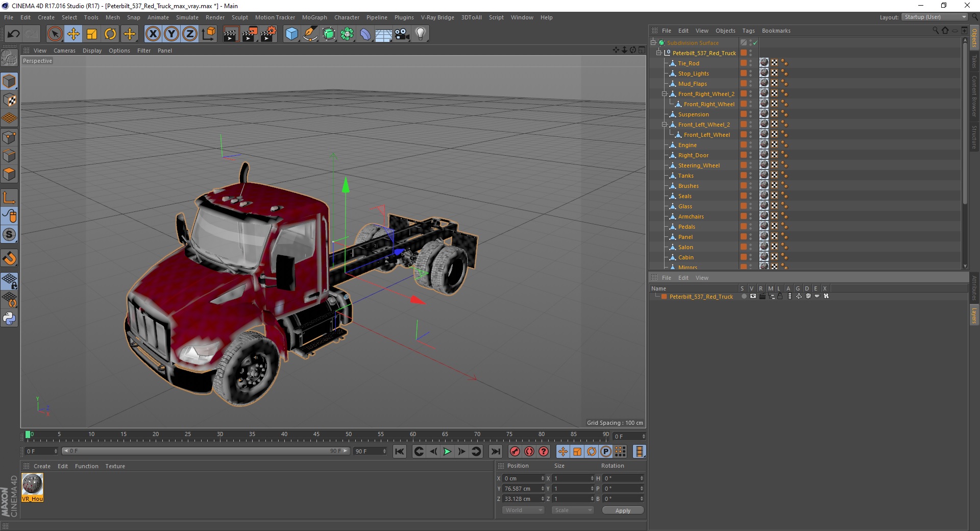Toggle Autokeying button

529,451
